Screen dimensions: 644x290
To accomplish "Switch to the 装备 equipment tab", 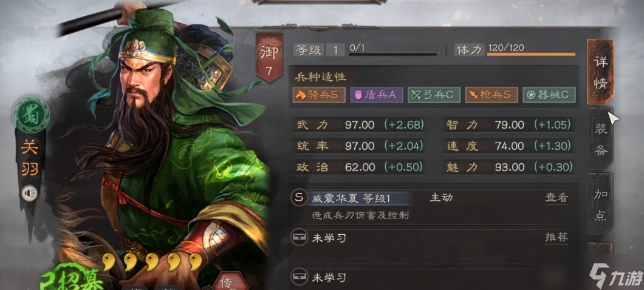I will pyautogui.click(x=600, y=140).
